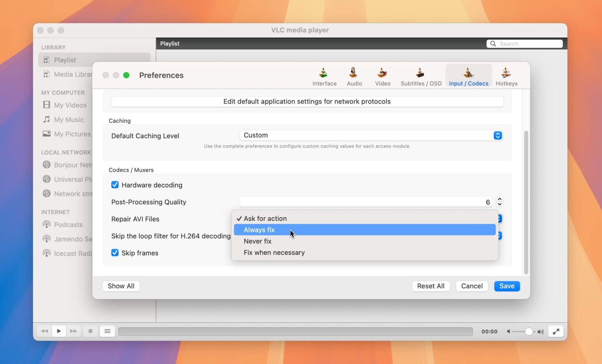This screenshot has width=602, height=364.
Task: Enter fullscreen using the expand arrows icon
Action: (556, 331)
